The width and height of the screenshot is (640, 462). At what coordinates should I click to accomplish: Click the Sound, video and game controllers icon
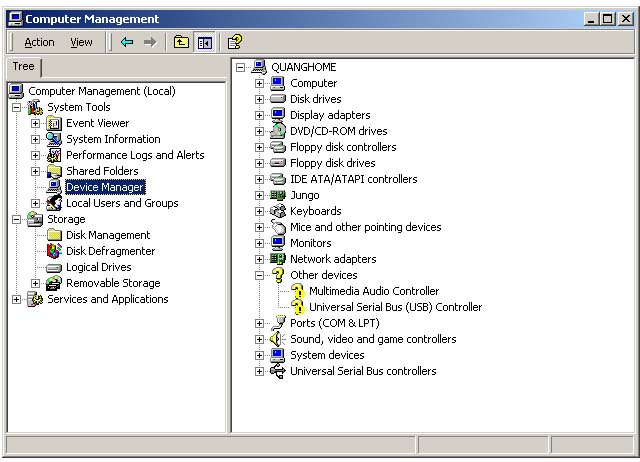click(x=278, y=339)
